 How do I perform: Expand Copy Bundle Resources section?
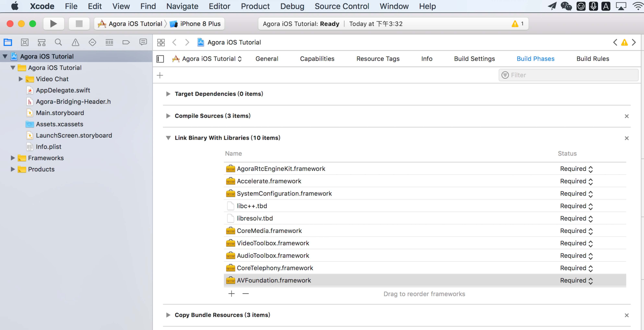pos(168,315)
